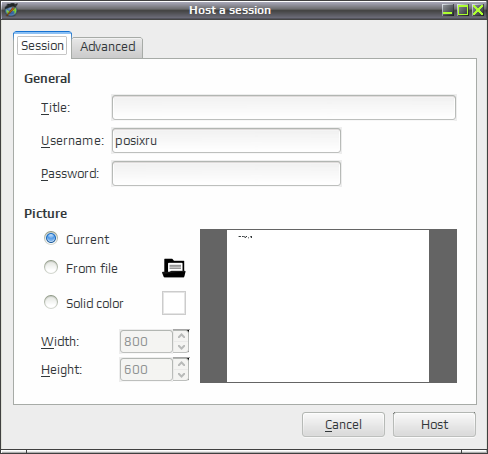Viewport: 488px width, 454px height.
Task: Click the Width: label
Action: 60,341
